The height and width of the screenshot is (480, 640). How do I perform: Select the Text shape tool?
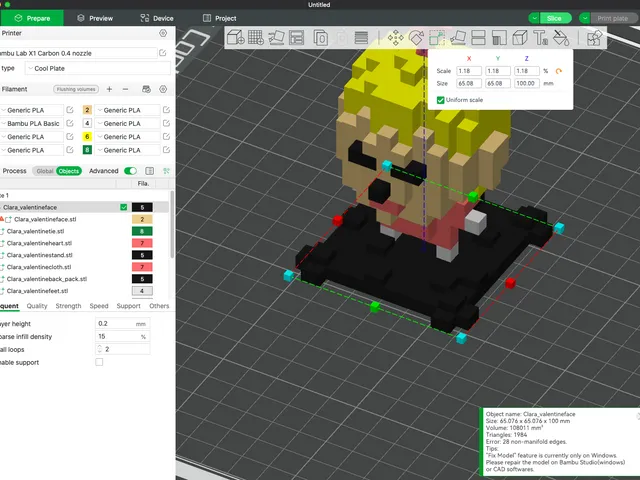tap(541, 38)
